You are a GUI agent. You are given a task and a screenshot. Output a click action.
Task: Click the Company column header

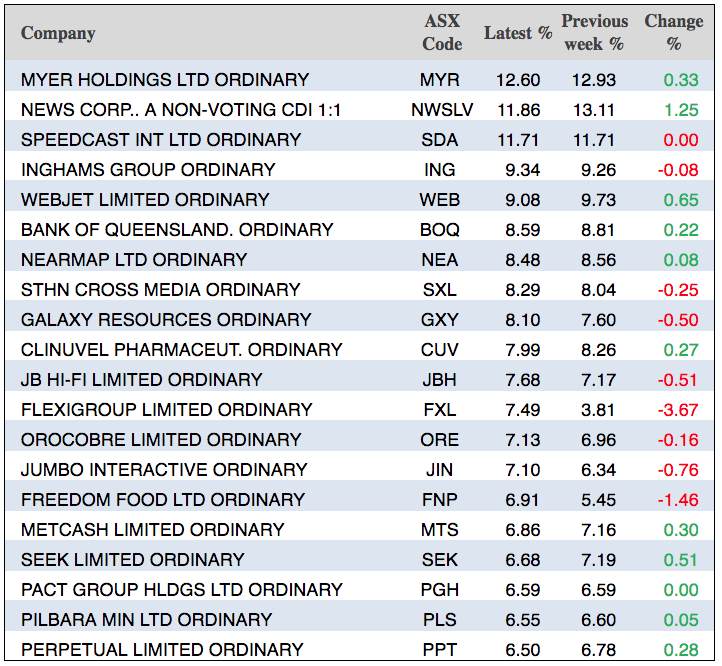click(58, 33)
